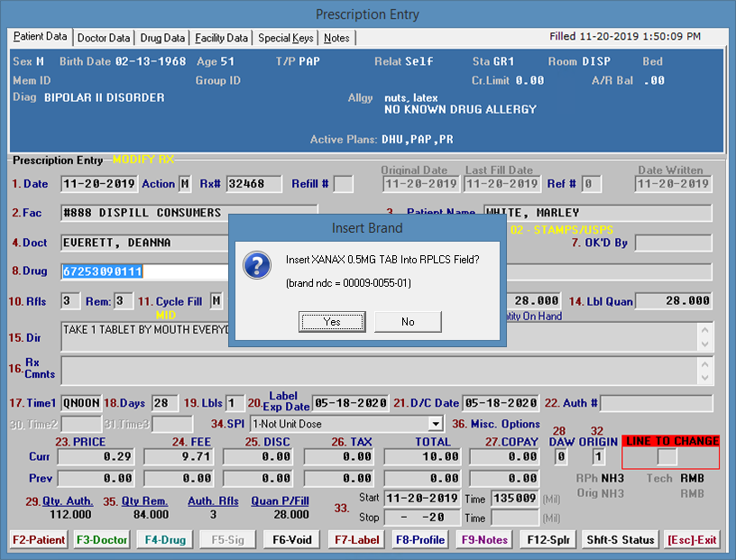Open the Drug Data tab
736x560 pixels.
pos(163,38)
